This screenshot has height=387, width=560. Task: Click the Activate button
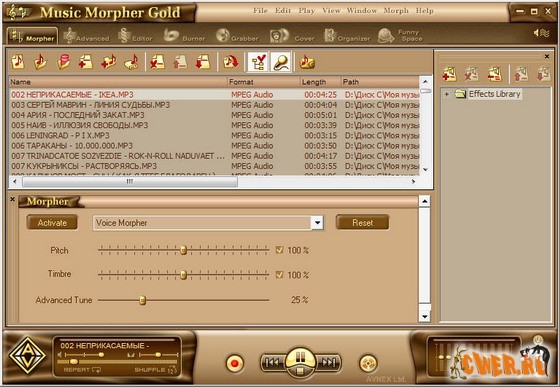tap(52, 223)
